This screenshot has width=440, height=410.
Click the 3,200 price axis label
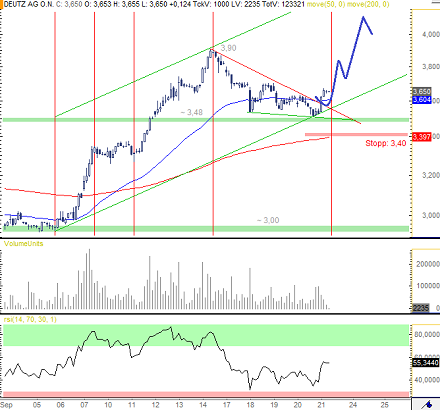[431, 175]
